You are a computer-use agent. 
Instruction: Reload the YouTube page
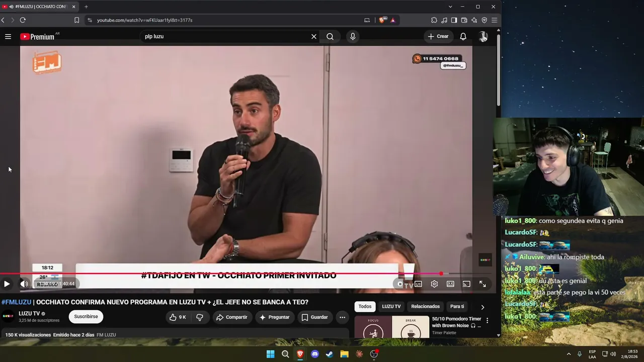23,20
